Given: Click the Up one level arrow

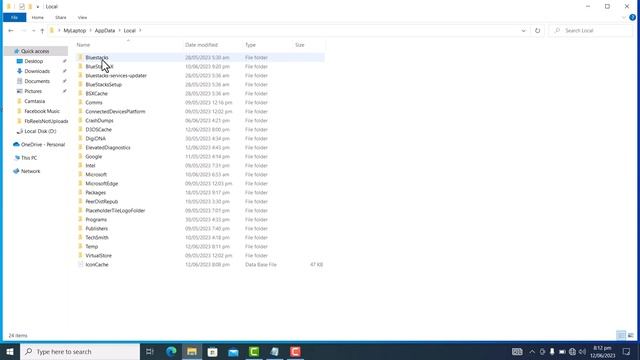Looking at the screenshot, I should click(x=42, y=31).
